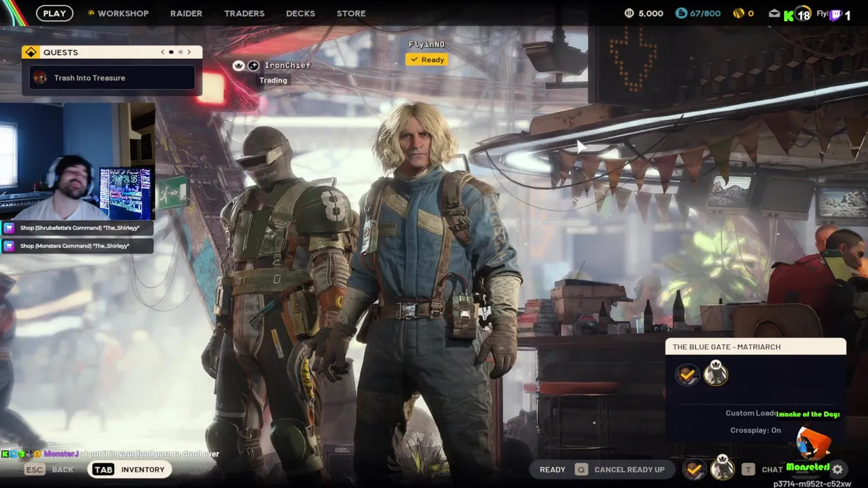Click THE BLUE GATE - MATRIARCH header
The height and width of the screenshot is (488, 868).
pos(755,347)
